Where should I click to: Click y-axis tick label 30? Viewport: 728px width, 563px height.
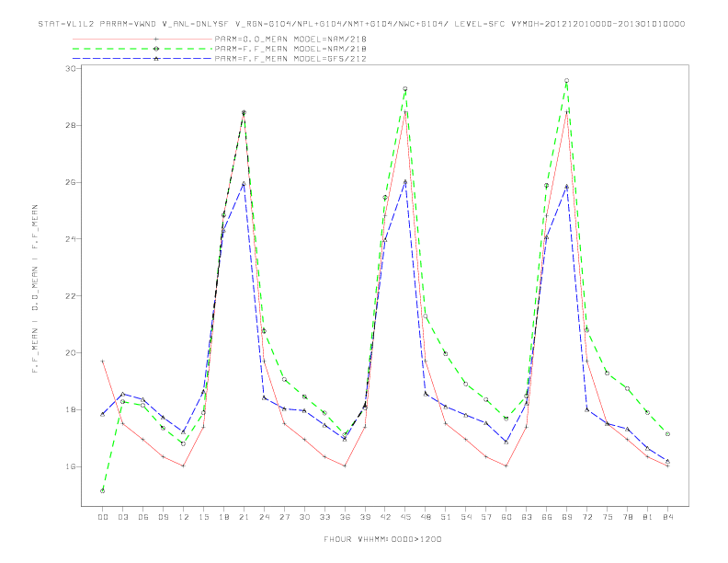click(73, 68)
